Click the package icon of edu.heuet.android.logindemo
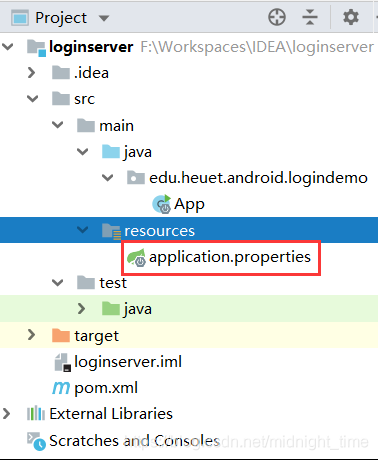Screen dimensions: 378x460 point(136,178)
